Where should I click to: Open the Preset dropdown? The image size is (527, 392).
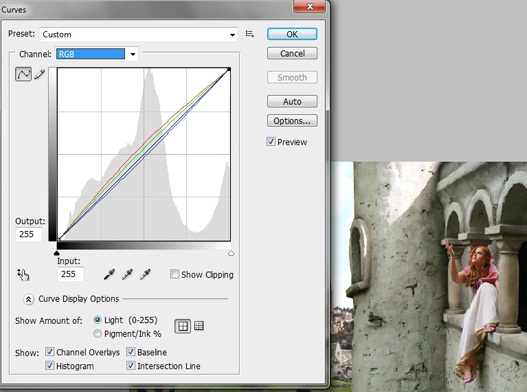coord(139,35)
